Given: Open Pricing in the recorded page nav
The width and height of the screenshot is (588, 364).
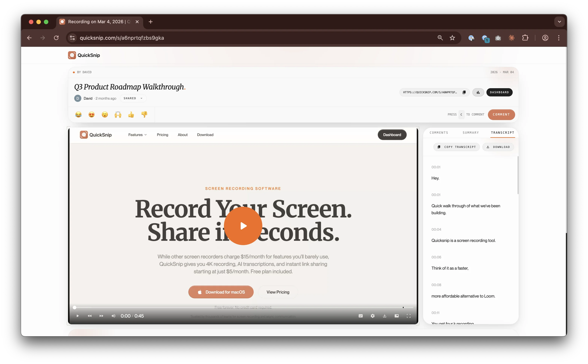Looking at the screenshot, I should click(x=162, y=135).
